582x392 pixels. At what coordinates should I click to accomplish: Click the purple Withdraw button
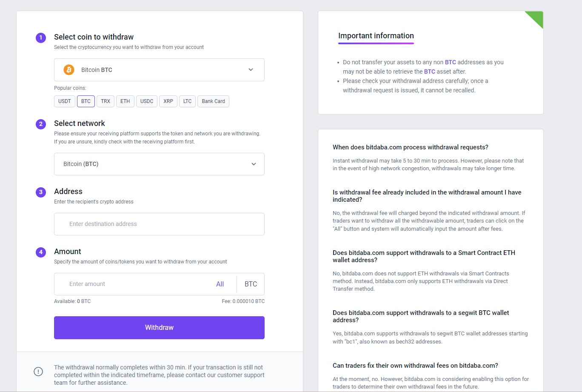tap(159, 328)
